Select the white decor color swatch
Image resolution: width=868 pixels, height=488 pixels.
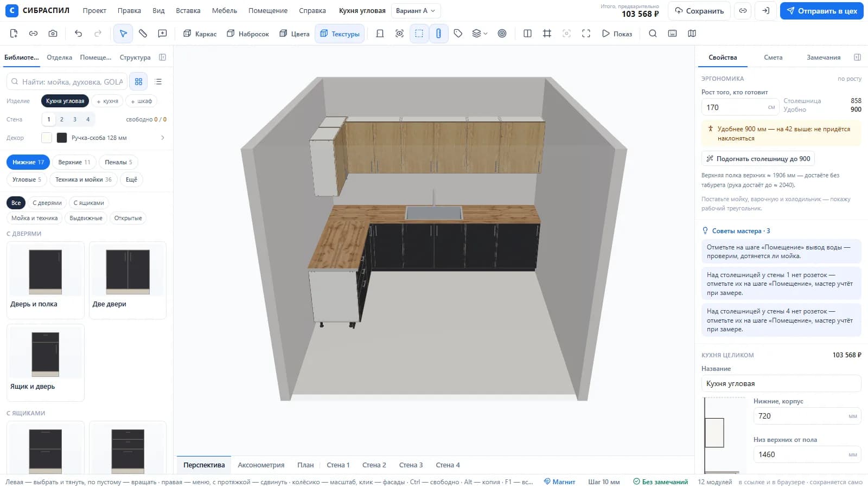pyautogui.click(x=47, y=138)
